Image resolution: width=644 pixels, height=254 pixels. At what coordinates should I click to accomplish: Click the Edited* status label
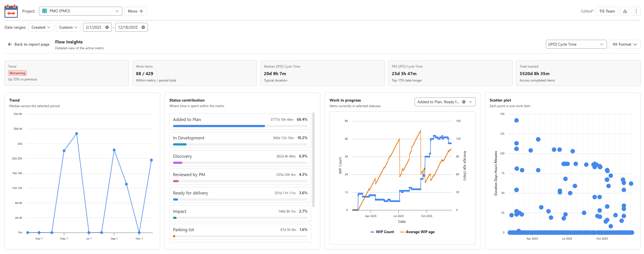click(x=587, y=11)
